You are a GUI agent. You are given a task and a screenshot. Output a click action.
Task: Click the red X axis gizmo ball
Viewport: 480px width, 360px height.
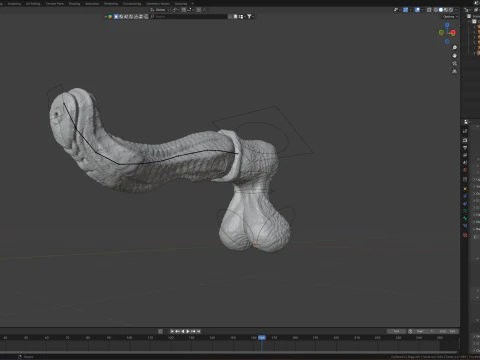tap(453, 33)
